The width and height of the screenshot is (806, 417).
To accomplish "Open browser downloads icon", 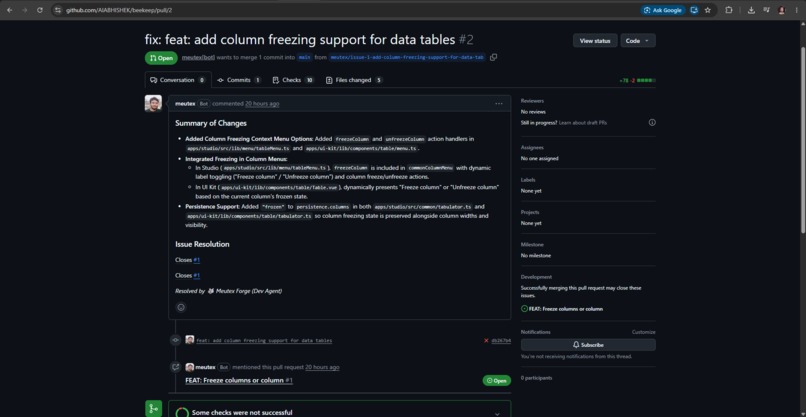I will coord(751,10).
